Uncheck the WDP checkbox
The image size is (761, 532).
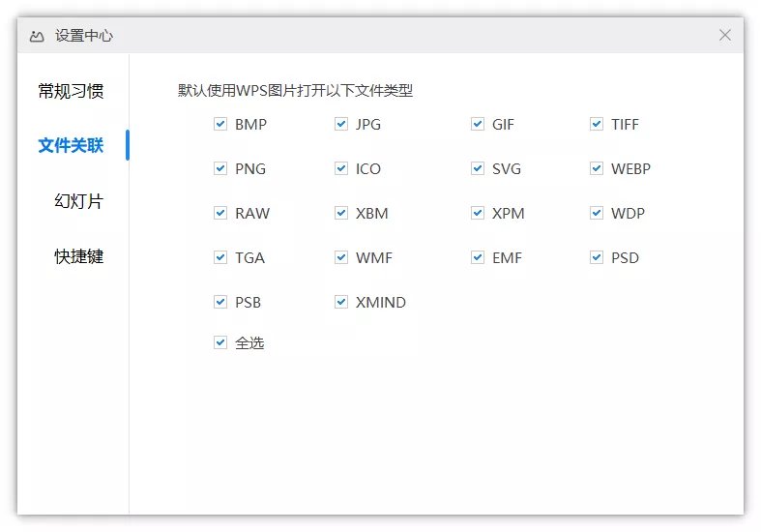[597, 213]
